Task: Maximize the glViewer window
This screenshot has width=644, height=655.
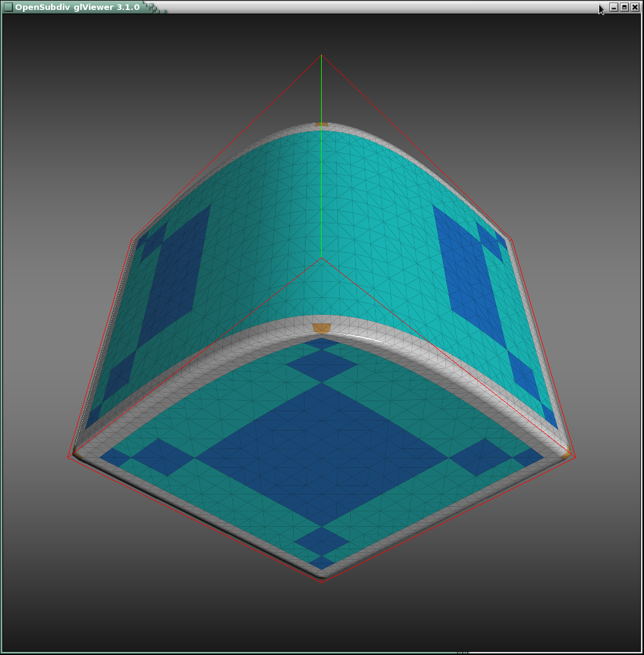Action: coord(624,7)
